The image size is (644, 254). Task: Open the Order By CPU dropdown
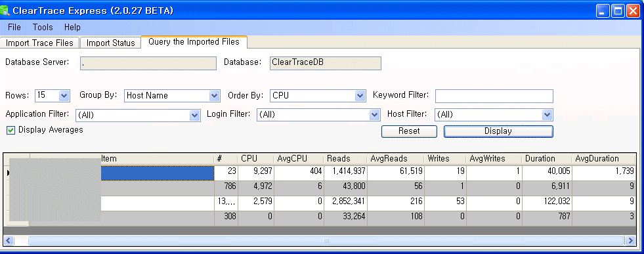pos(360,96)
